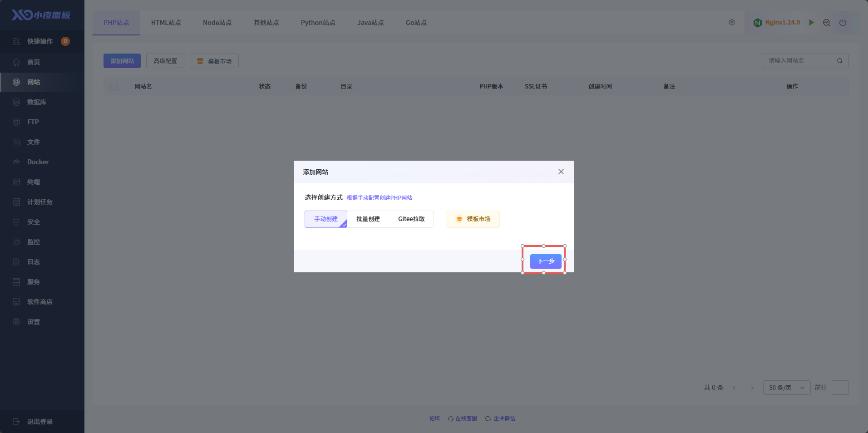This screenshot has width=868, height=433.
Task: Open the 软件商店 sidebar item
Action: click(x=39, y=302)
